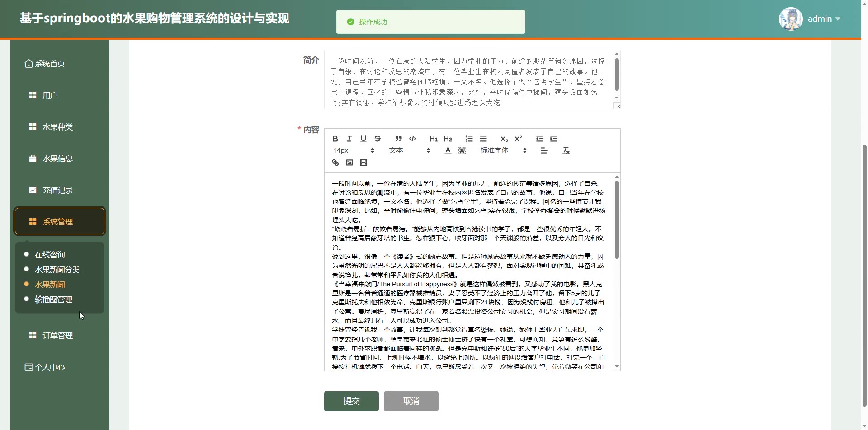Apply Heading 2 style
The width and height of the screenshot is (868, 430).
(x=448, y=139)
